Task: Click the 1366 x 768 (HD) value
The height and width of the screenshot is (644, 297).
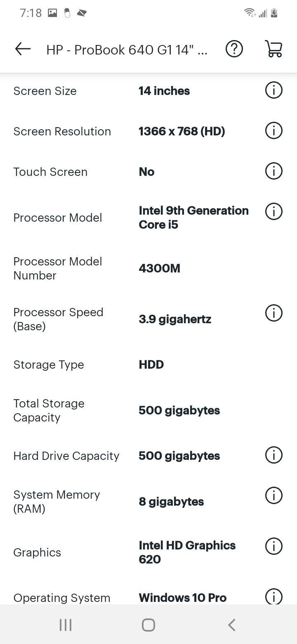Action: (181, 131)
